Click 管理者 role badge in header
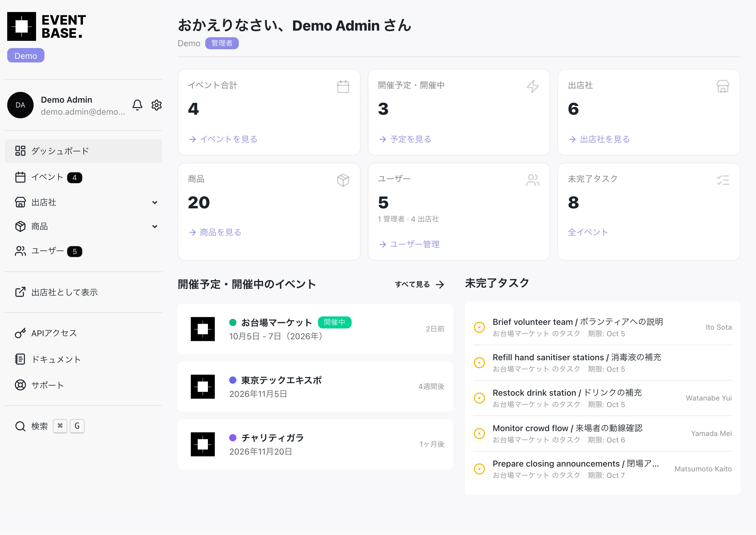The height and width of the screenshot is (535, 756). pos(222,44)
